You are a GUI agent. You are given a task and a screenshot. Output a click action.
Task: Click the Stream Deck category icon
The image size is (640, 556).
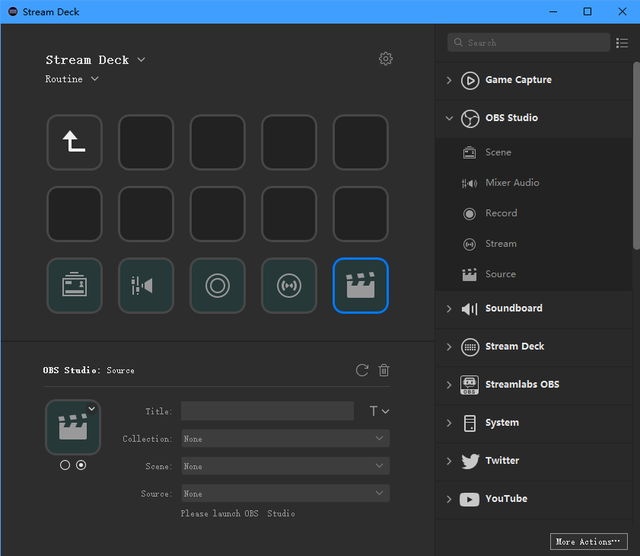[470, 347]
